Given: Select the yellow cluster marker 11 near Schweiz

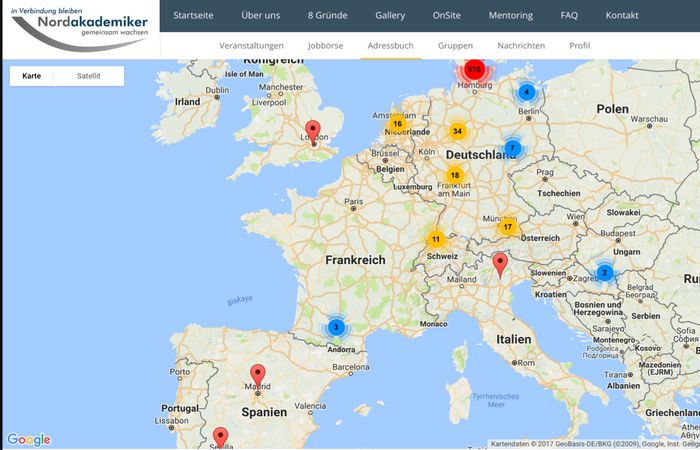Looking at the screenshot, I should (x=436, y=239).
